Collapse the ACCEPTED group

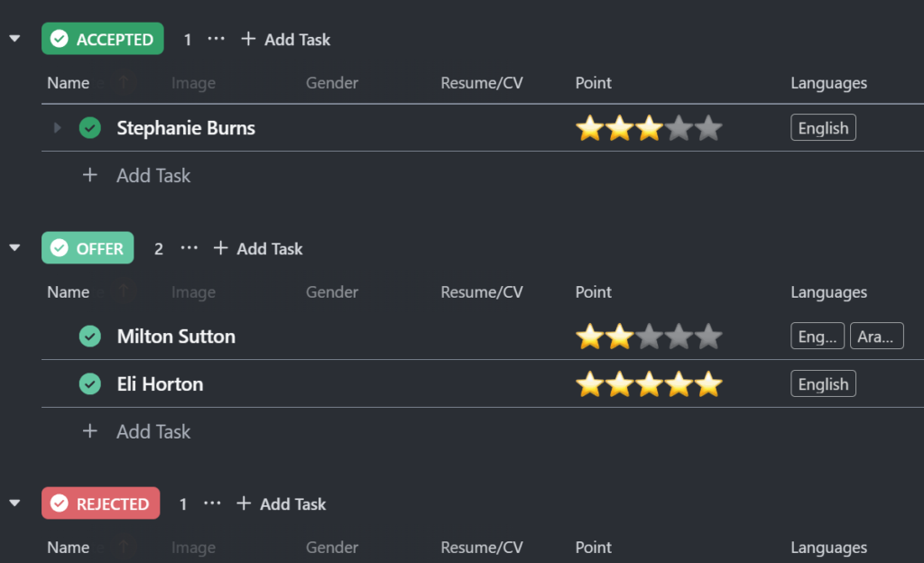tap(14, 39)
